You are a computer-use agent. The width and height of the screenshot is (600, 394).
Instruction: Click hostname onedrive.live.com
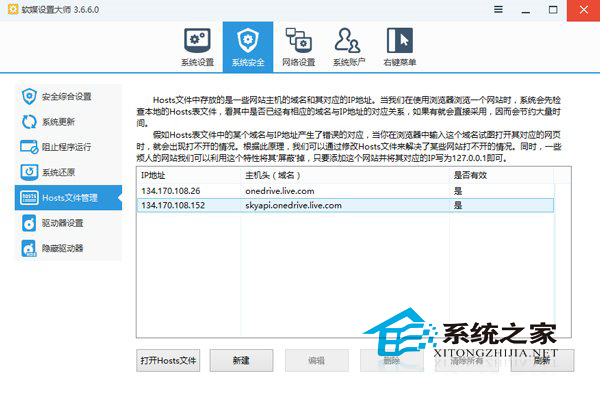coord(280,191)
